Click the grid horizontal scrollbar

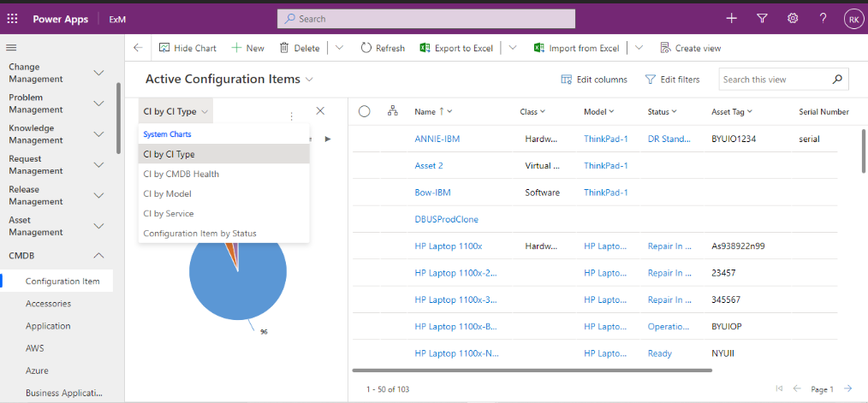click(532, 370)
